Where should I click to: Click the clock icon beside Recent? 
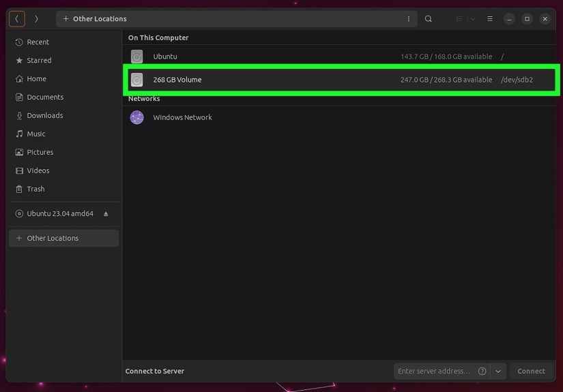[x=19, y=42]
